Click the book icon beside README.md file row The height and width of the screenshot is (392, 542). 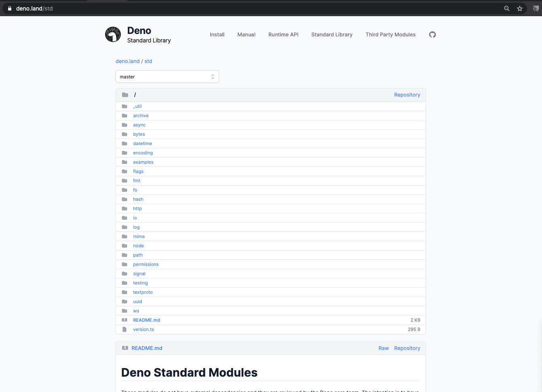[124, 320]
